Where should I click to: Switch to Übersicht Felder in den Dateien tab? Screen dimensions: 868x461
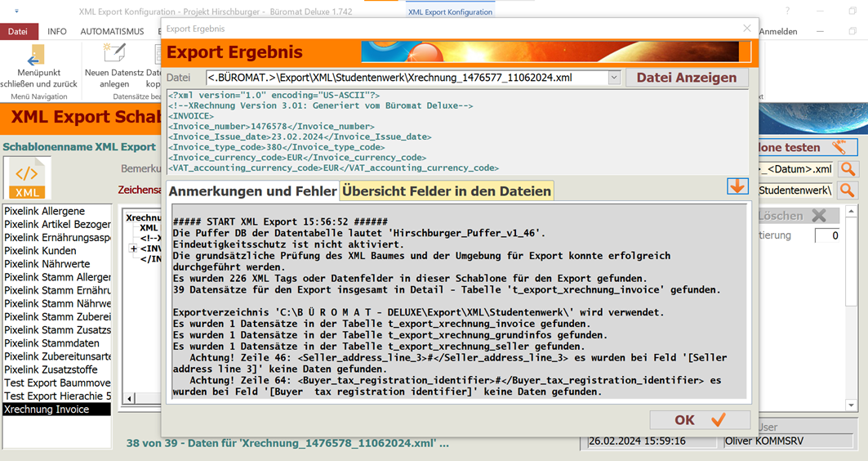447,191
